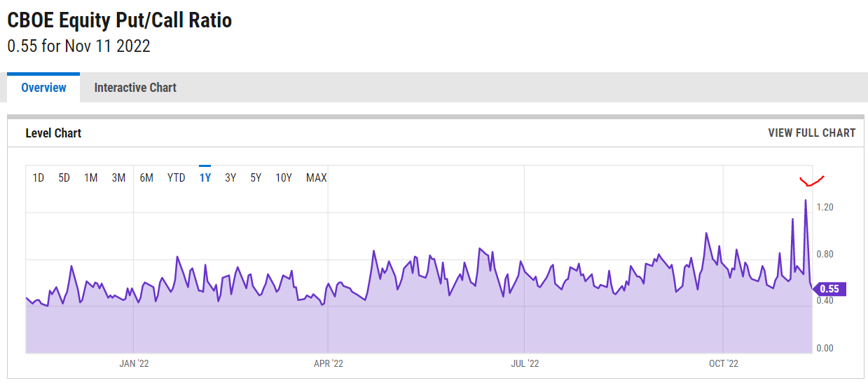Open the VIEW FULL CHART link
868x390 pixels.
(x=811, y=133)
